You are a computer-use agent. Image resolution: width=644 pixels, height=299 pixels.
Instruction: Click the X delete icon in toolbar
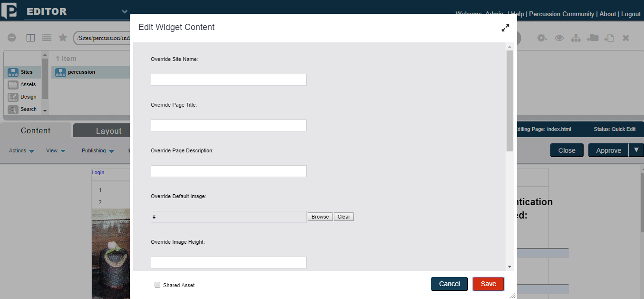coord(626,38)
